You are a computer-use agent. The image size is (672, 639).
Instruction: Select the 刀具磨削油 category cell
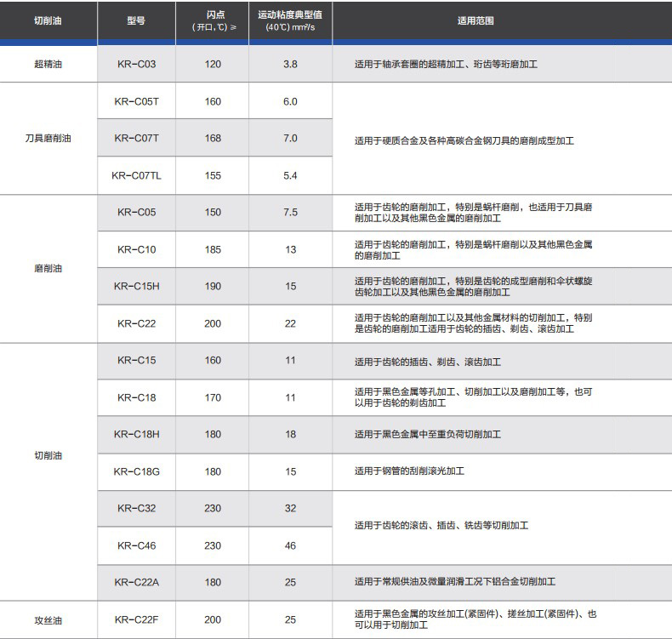(x=48, y=138)
